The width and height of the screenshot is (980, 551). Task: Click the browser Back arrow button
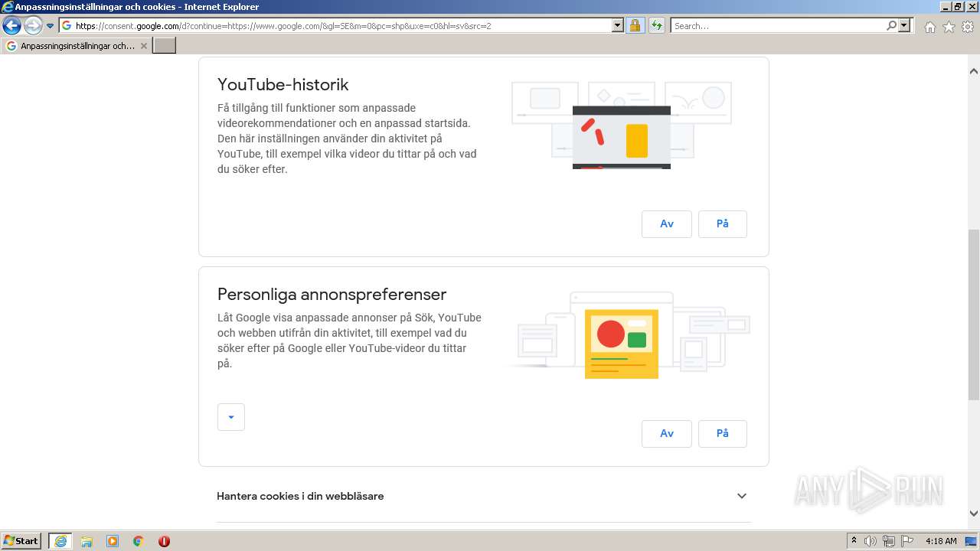click(11, 26)
